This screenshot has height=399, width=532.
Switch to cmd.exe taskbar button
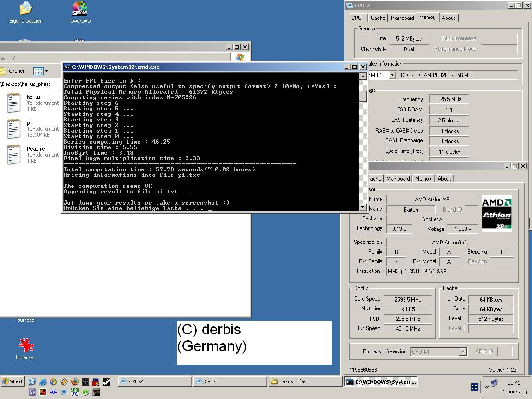coord(381,382)
